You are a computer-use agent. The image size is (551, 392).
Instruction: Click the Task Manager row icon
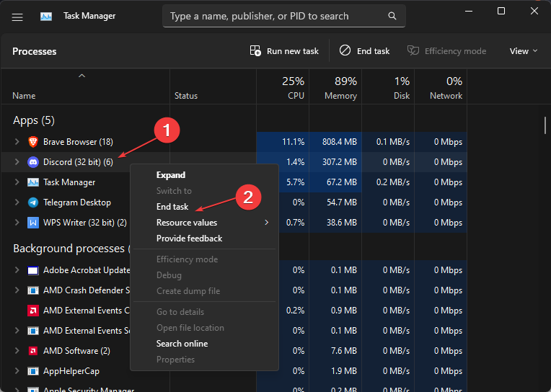(33, 182)
